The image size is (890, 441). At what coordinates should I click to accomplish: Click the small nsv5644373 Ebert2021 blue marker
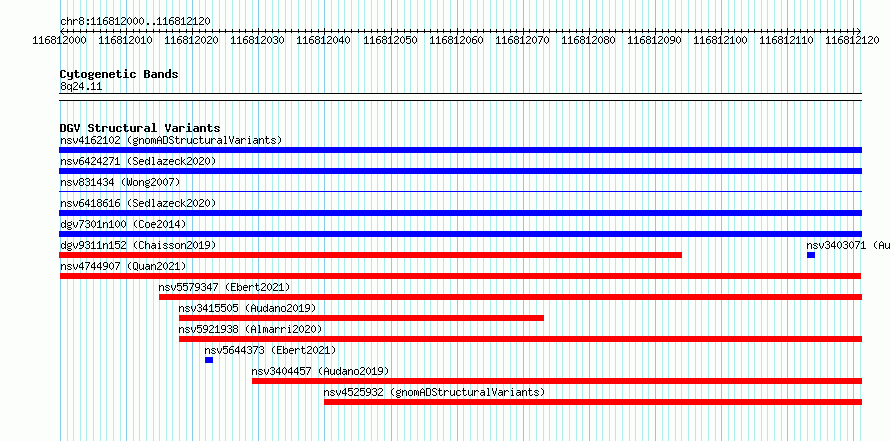pyautogui.click(x=209, y=360)
